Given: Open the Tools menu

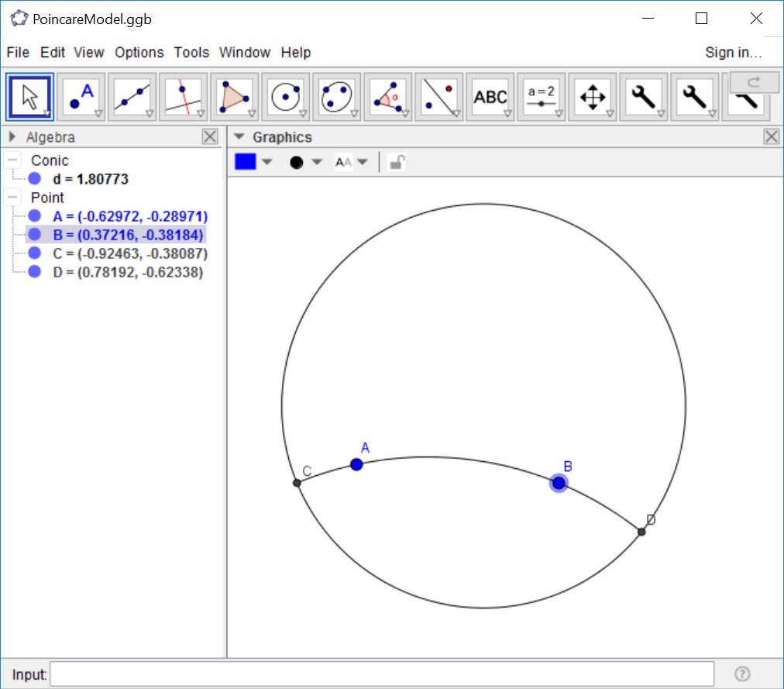Looking at the screenshot, I should [191, 53].
